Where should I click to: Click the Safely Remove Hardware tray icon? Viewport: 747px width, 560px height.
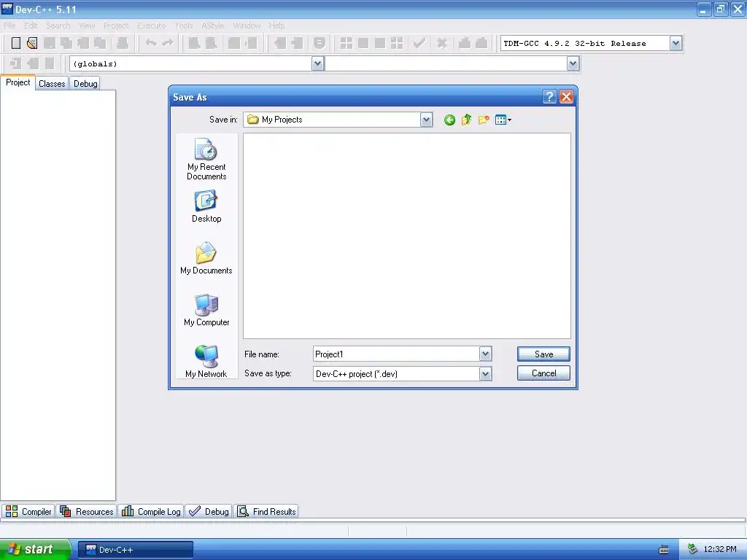[693, 549]
